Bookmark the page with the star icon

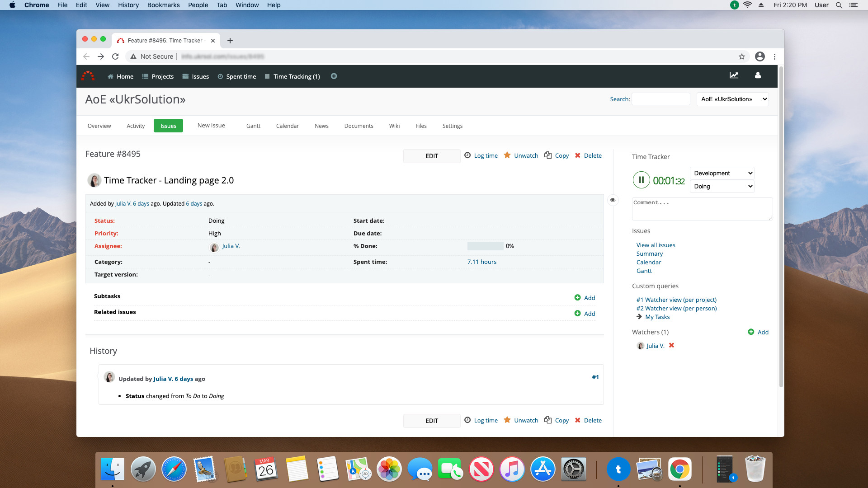tap(741, 56)
